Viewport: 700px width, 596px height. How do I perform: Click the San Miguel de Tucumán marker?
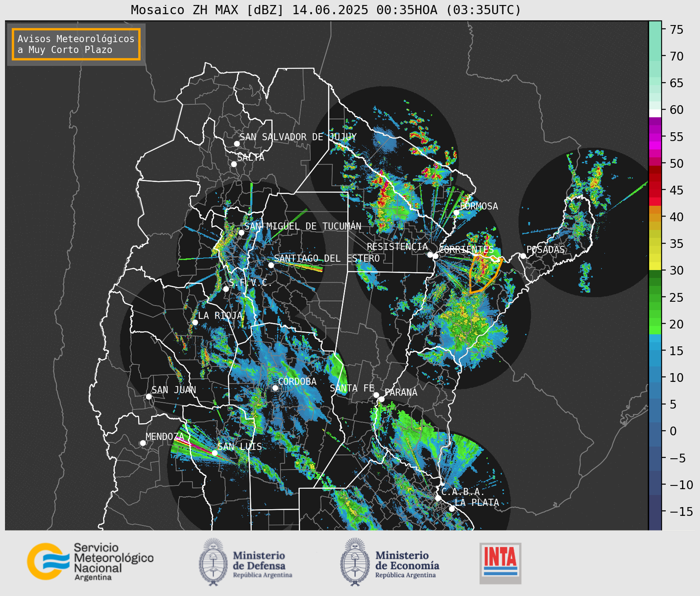241,232
